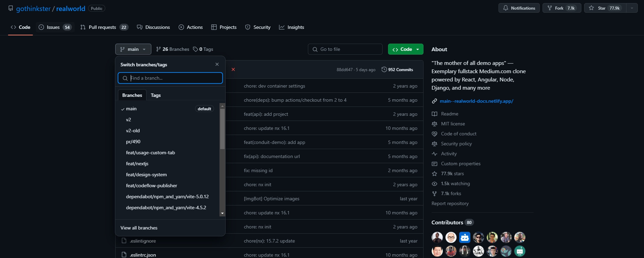Click the link icon beside the website URL
Image resolution: width=644 pixels, height=258 pixels.
[434, 101]
